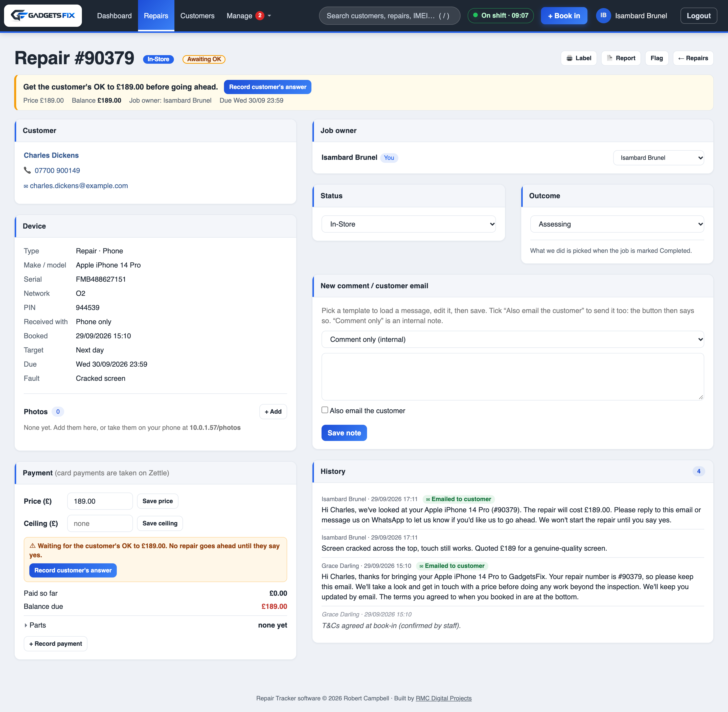Viewport: 728px width, 712px height.
Task: Click the Isambard Brunel user name
Action: (x=641, y=16)
